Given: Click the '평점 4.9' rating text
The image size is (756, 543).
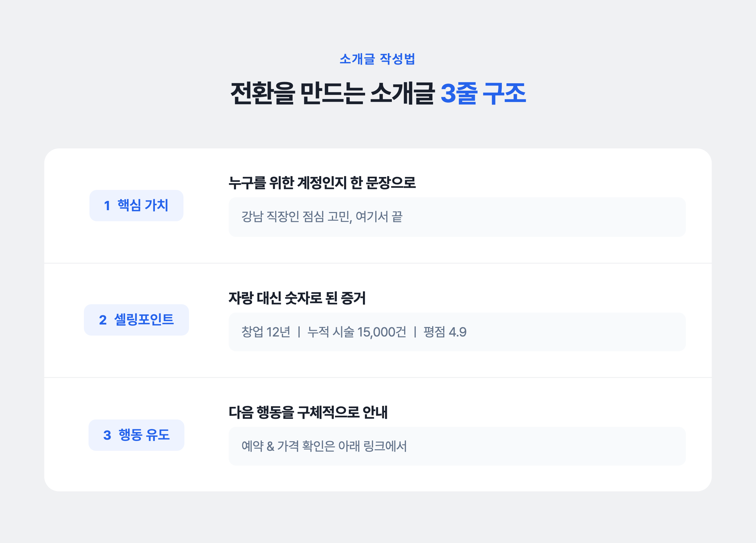Looking at the screenshot, I should (x=445, y=332).
